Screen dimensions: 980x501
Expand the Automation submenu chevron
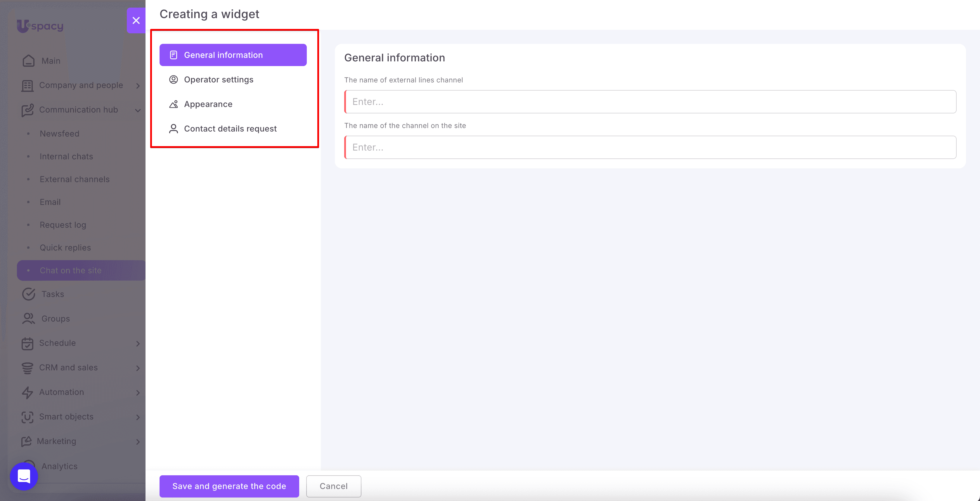[138, 393]
